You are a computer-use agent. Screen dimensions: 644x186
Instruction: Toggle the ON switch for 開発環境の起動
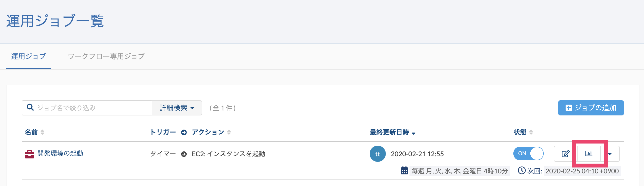click(x=528, y=153)
